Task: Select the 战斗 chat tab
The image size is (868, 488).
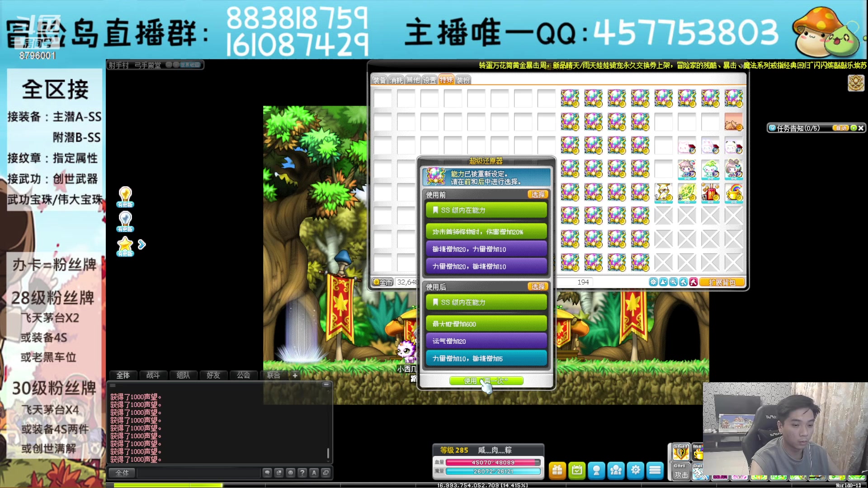Action: 153,375
